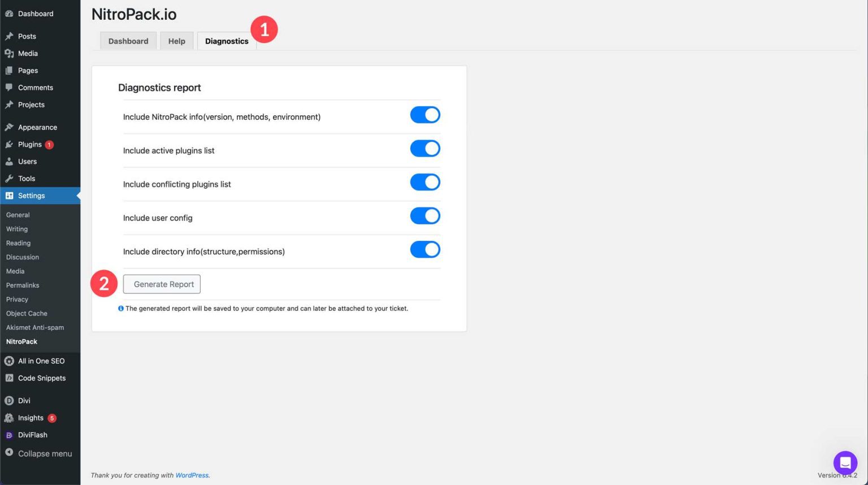Go to Permalinks settings
Image resolution: width=868 pixels, height=485 pixels.
pyautogui.click(x=23, y=285)
